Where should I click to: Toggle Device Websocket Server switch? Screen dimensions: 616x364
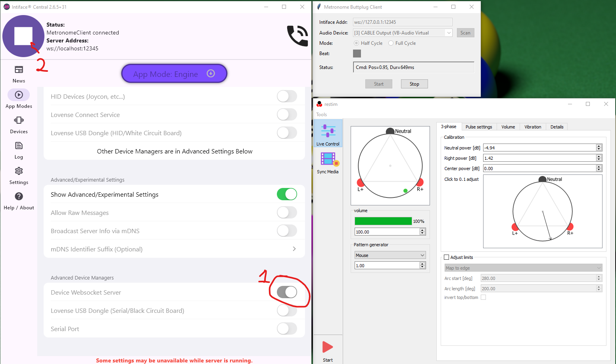click(x=287, y=292)
